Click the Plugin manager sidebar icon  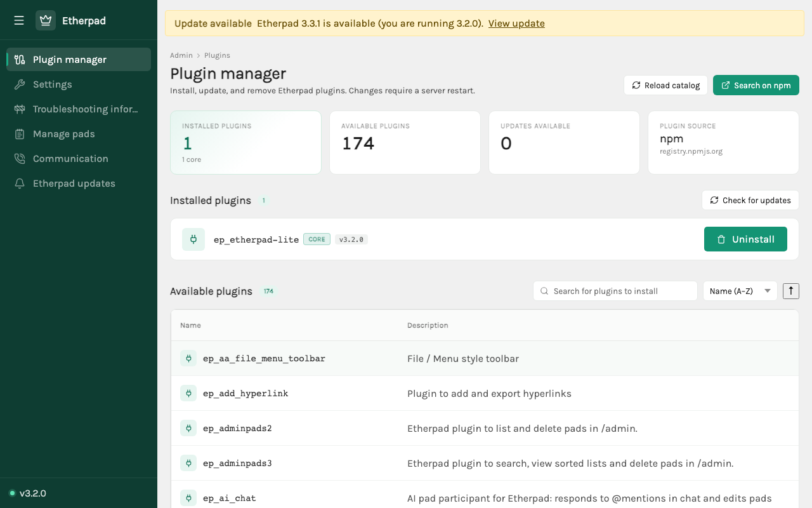(x=20, y=60)
